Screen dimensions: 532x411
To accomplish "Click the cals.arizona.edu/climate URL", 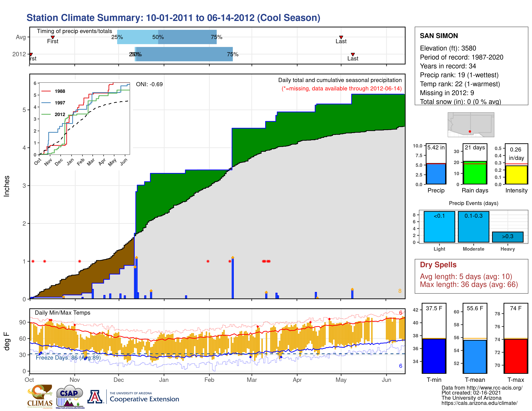I will click(479, 403).
